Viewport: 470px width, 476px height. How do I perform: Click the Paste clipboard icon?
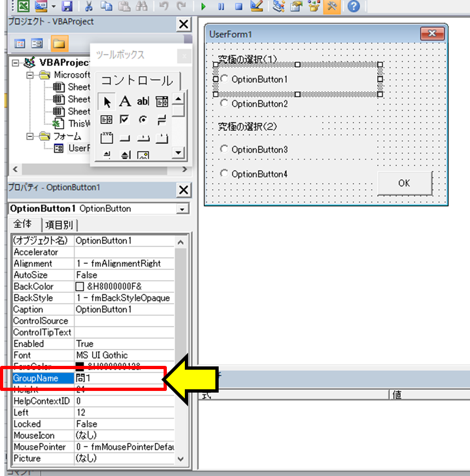pyautogui.click(x=124, y=6)
